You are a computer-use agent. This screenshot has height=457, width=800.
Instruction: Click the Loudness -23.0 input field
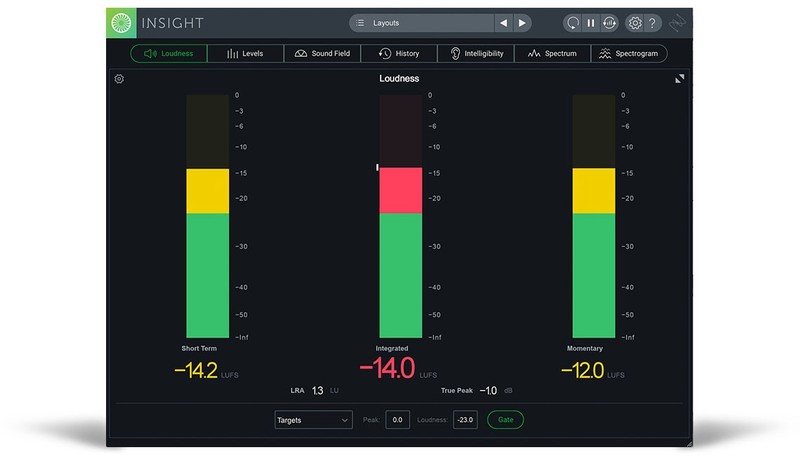point(465,420)
